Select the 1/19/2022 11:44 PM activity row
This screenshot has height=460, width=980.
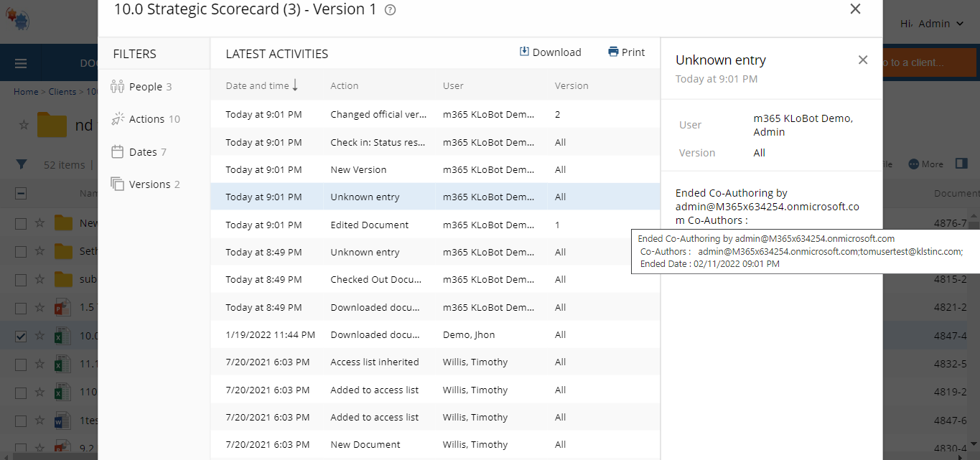(435, 334)
